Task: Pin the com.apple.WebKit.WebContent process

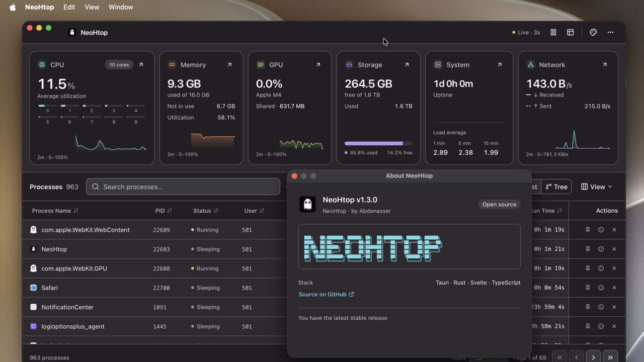Action: [588, 230]
